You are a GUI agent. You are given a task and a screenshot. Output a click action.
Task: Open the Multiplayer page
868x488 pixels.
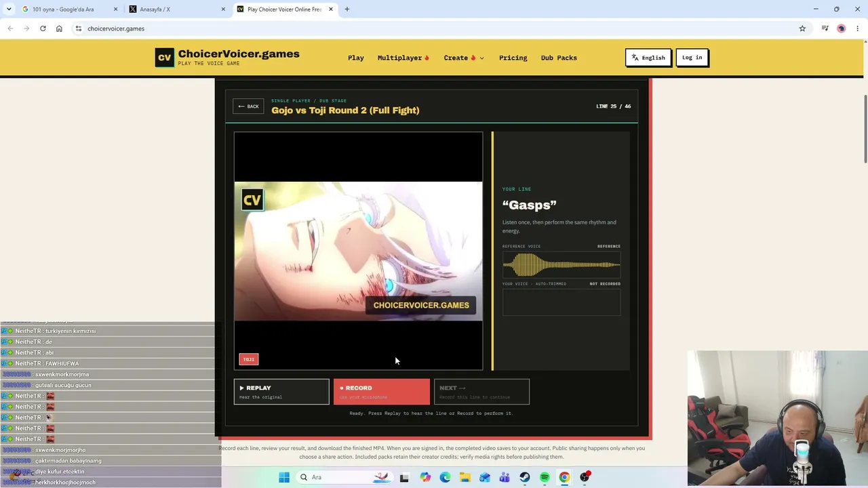pos(403,58)
